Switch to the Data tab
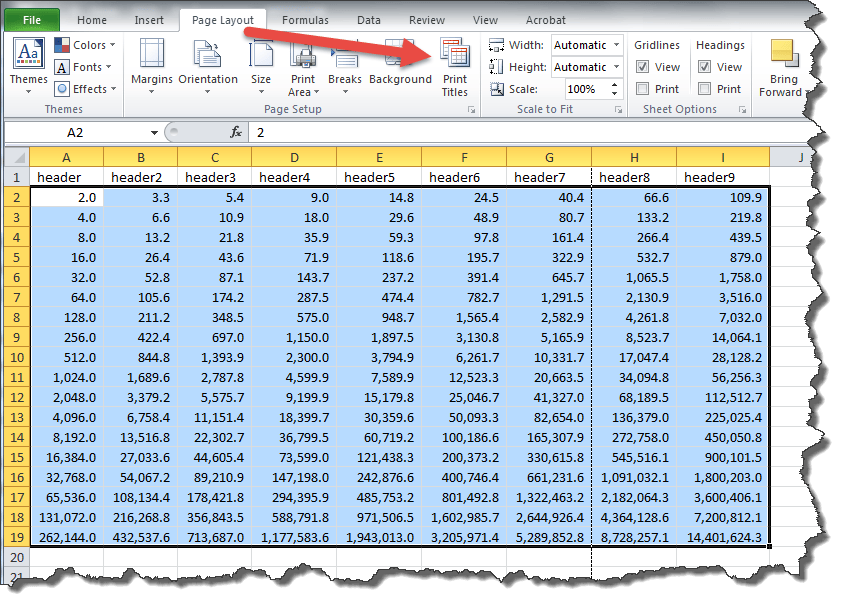The height and width of the screenshot is (608, 846). coord(369,20)
